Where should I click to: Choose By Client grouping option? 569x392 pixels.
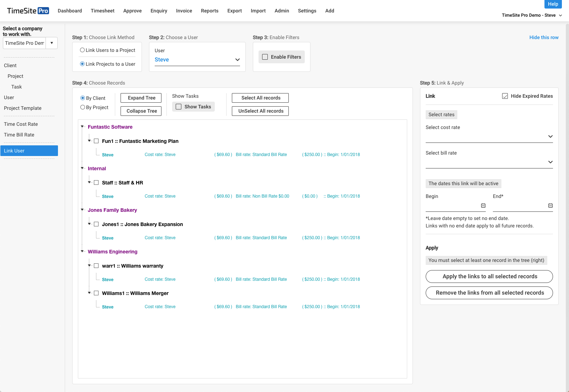83,98
